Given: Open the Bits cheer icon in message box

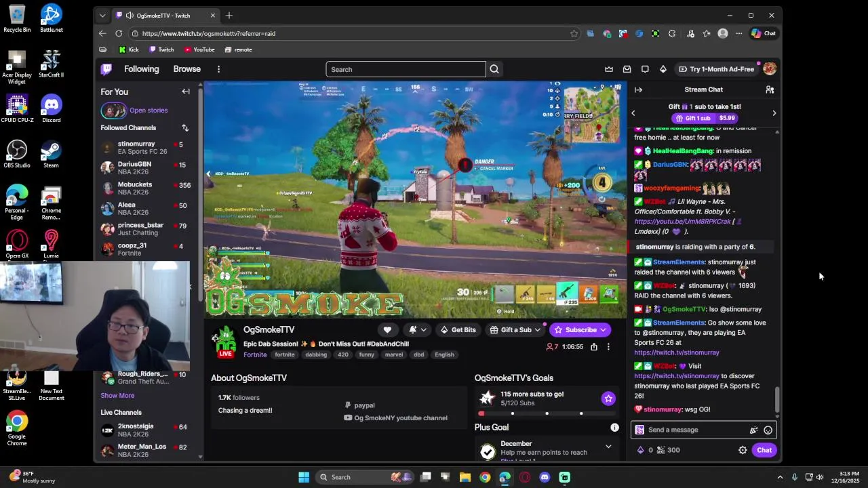Looking at the screenshot, I should coord(753,430).
